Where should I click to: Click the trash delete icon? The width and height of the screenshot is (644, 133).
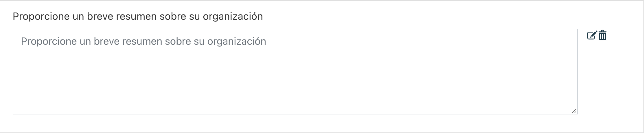click(603, 35)
